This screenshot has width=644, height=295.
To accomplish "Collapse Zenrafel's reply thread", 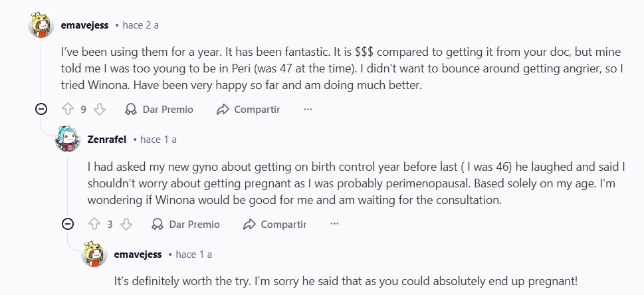I will pyautogui.click(x=68, y=224).
